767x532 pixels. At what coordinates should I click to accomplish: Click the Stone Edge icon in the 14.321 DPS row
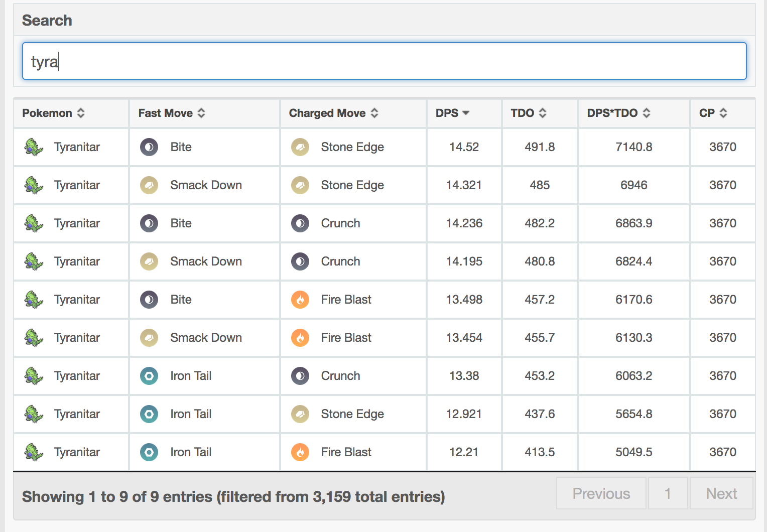pyautogui.click(x=300, y=185)
